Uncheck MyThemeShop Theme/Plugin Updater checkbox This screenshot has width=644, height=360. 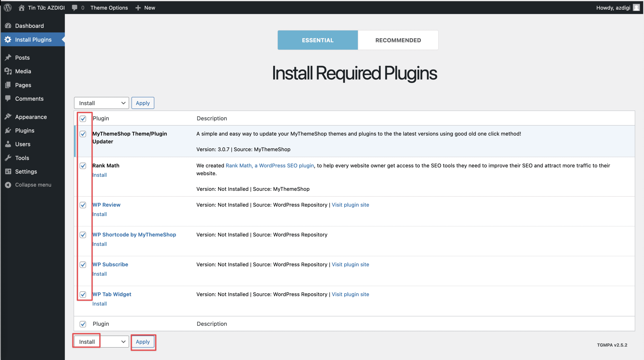click(83, 134)
